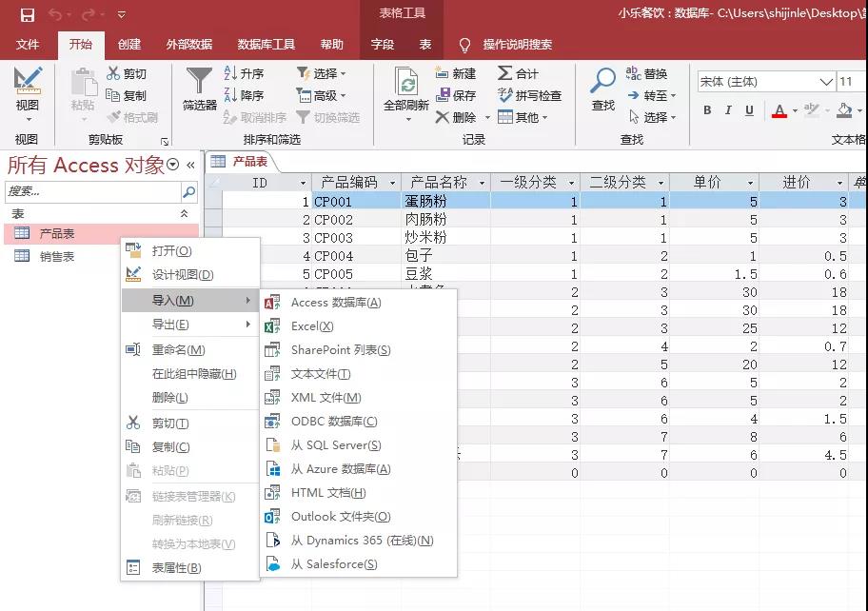Select 表属性(B) in context menu
Viewport: 868px width, 611px height.
click(x=190, y=568)
